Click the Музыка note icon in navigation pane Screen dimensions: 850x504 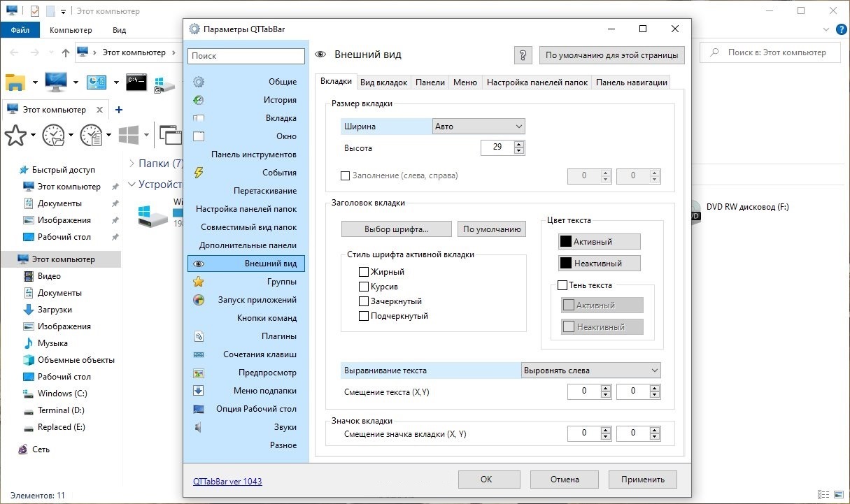(29, 343)
